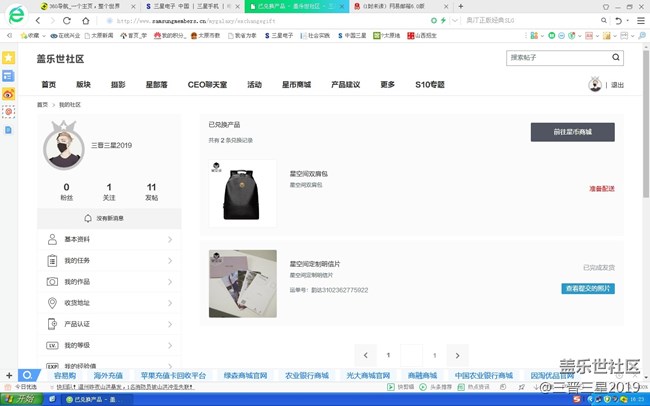The height and width of the screenshot is (406, 650).
Task: Click chevron beside 我的任务
Action: 170,260
